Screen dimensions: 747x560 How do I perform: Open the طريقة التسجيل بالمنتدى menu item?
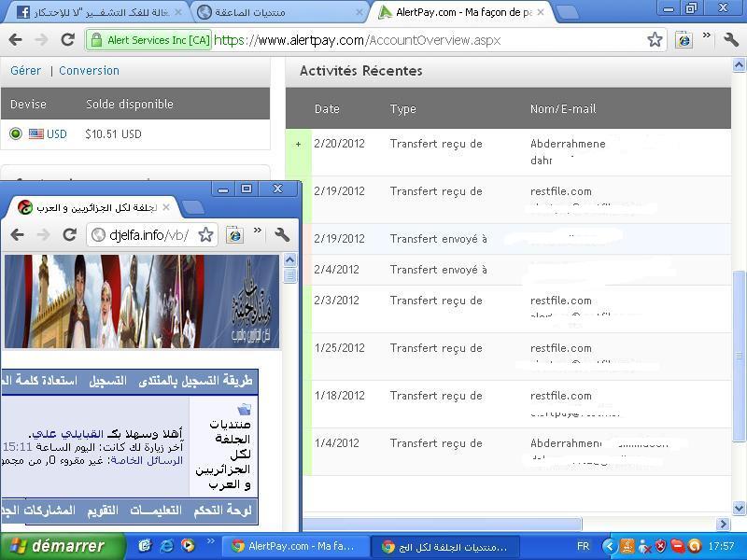coord(196,381)
